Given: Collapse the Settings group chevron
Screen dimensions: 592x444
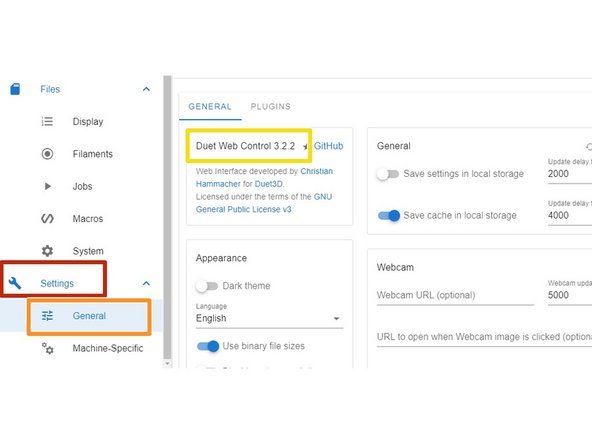Looking at the screenshot, I should pos(146,283).
